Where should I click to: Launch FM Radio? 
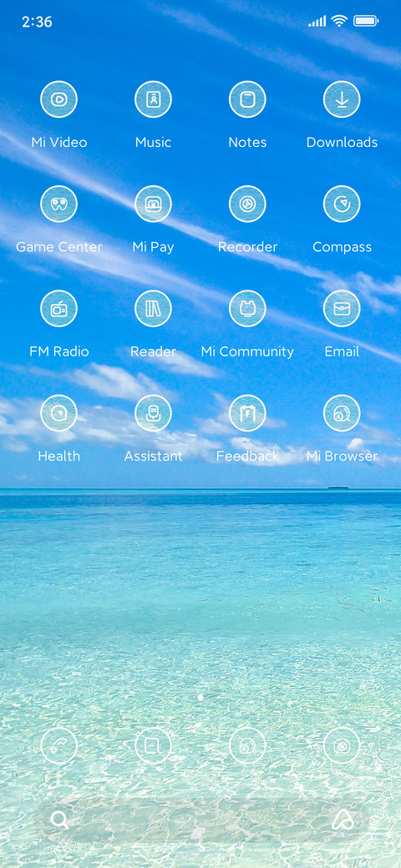point(58,309)
